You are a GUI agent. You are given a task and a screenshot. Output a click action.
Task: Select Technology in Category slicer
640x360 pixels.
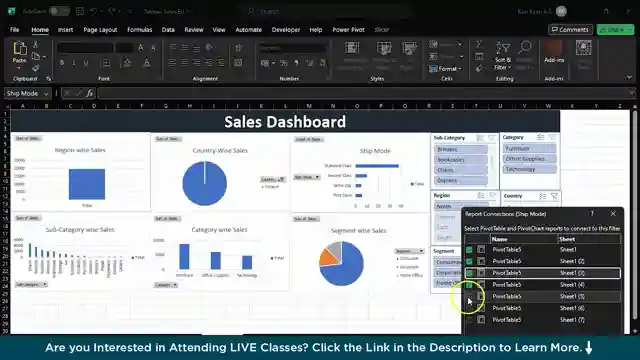[530, 169]
